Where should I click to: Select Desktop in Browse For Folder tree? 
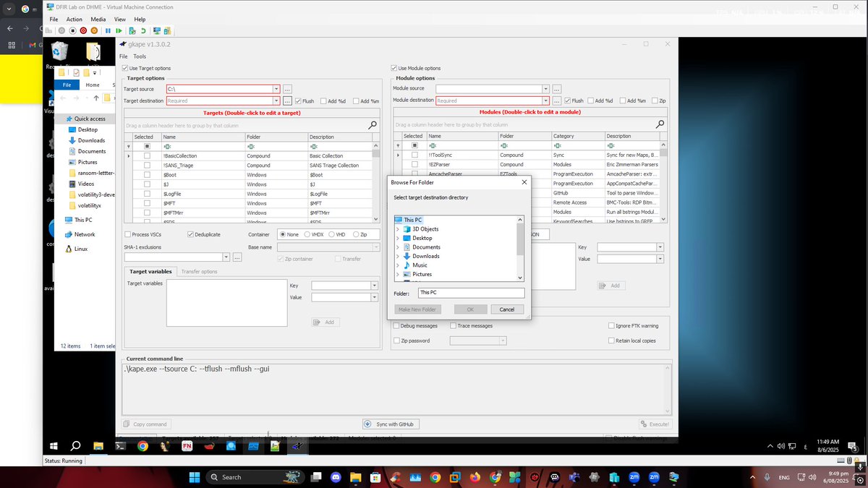pyautogui.click(x=422, y=238)
